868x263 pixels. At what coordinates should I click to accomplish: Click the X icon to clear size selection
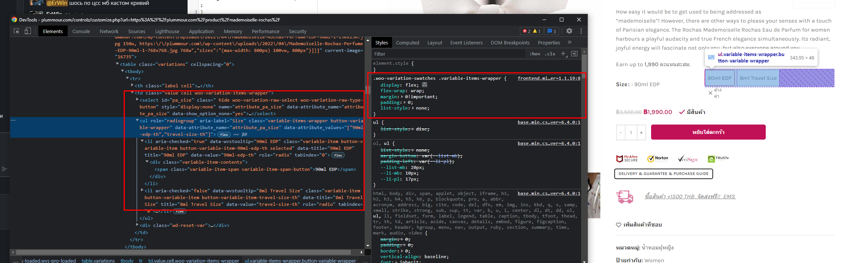pyautogui.click(x=710, y=93)
